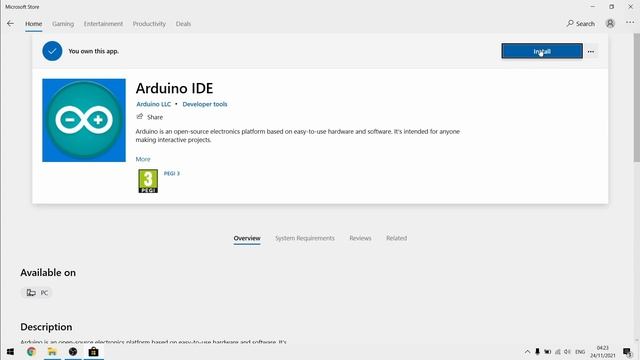This screenshot has height=360, width=640.
Task: Install the Arduino IDE app
Action: click(542, 51)
